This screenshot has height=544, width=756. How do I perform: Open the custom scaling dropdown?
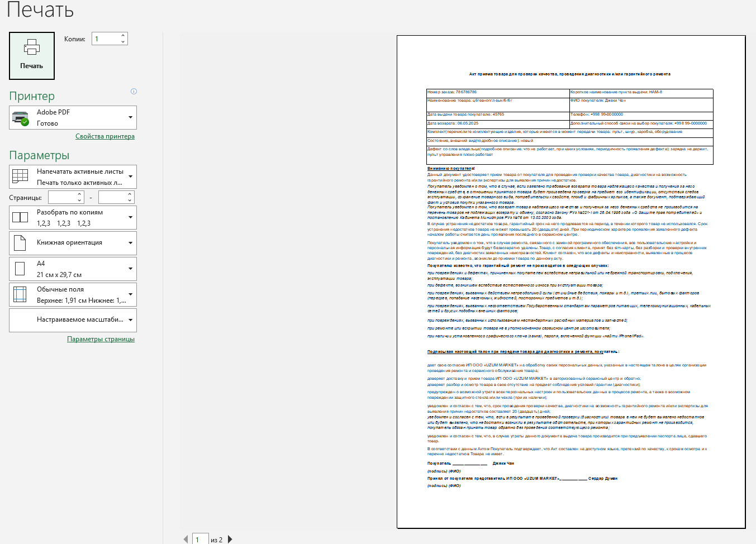click(x=73, y=320)
